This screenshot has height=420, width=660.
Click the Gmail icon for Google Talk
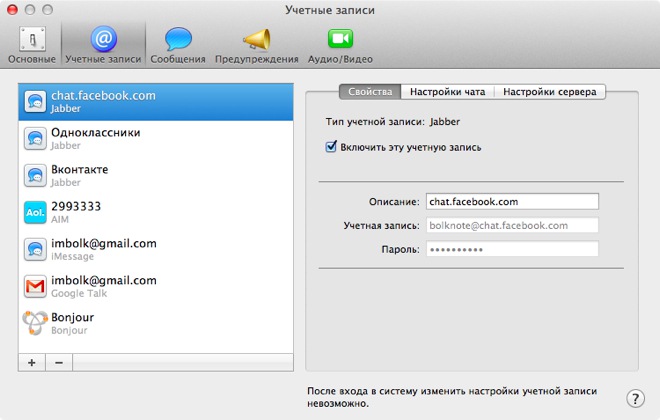coord(35,287)
